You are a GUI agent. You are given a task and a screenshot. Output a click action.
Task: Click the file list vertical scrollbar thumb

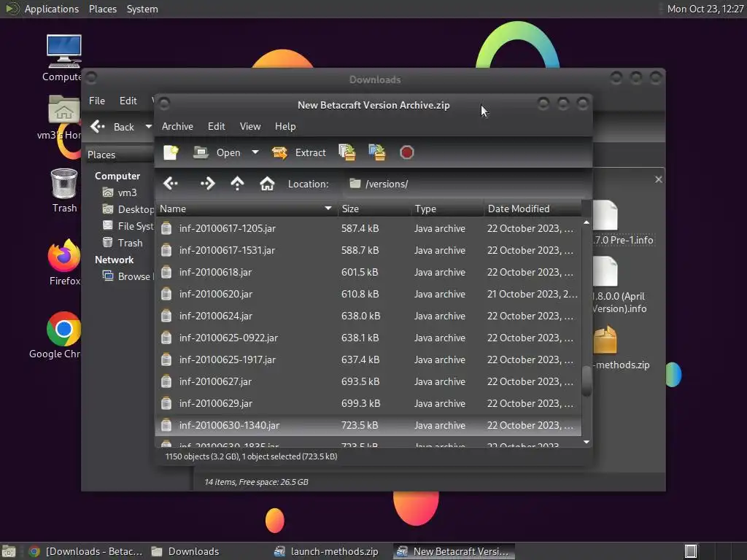587,381
